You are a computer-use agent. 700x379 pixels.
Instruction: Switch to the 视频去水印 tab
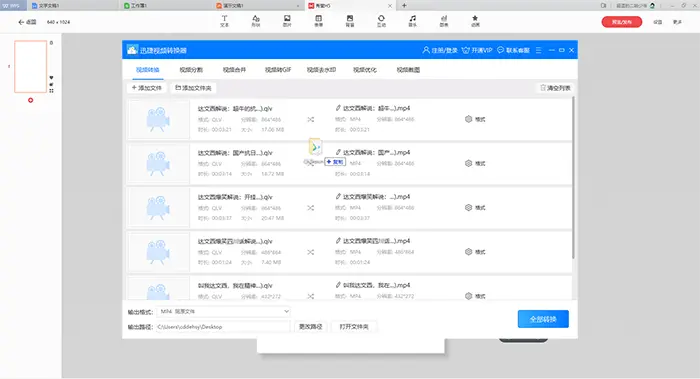click(321, 70)
